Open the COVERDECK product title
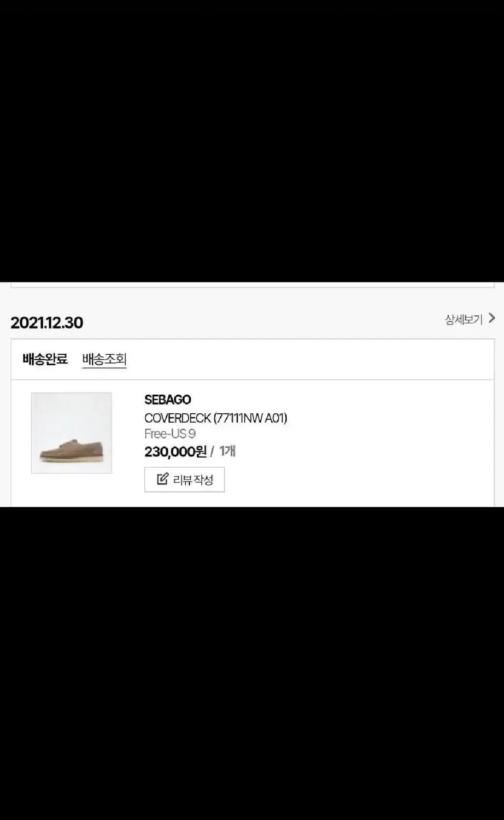This screenshot has width=504, height=820. pos(215,418)
